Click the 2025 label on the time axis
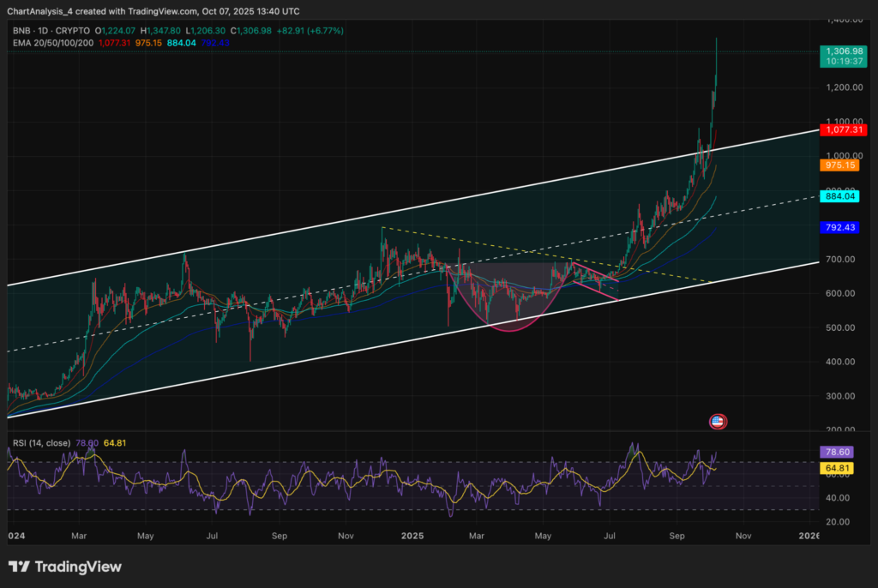 click(412, 536)
